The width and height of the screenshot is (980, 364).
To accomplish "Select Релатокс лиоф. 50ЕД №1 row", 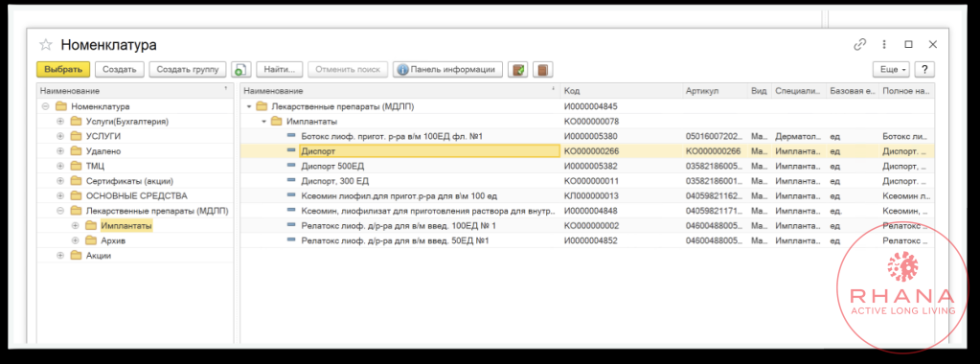I will (587, 240).
